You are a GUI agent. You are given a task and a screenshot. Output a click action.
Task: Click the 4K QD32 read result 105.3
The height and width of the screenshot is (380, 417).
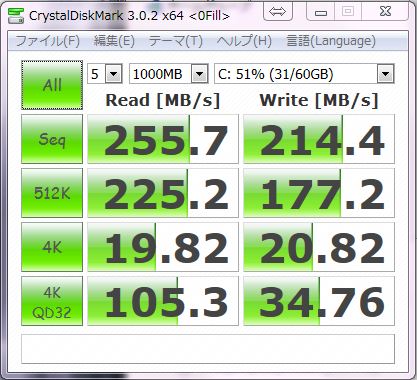(x=163, y=301)
